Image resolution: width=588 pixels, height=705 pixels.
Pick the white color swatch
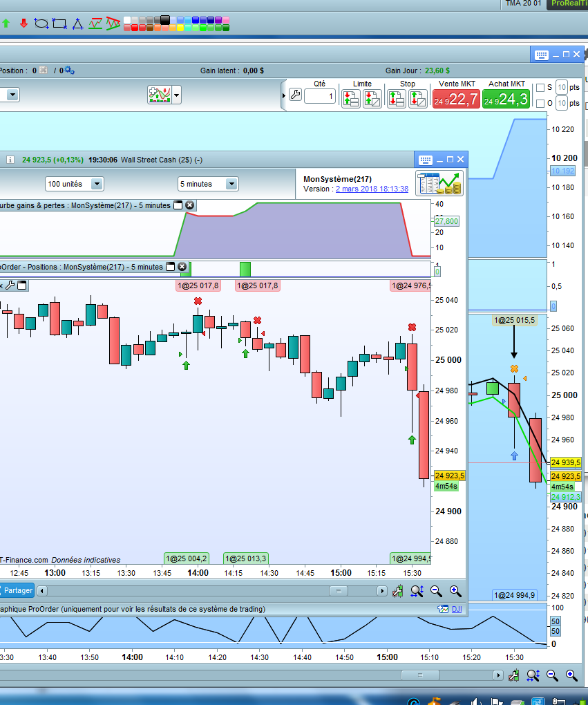[x=127, y=20]
